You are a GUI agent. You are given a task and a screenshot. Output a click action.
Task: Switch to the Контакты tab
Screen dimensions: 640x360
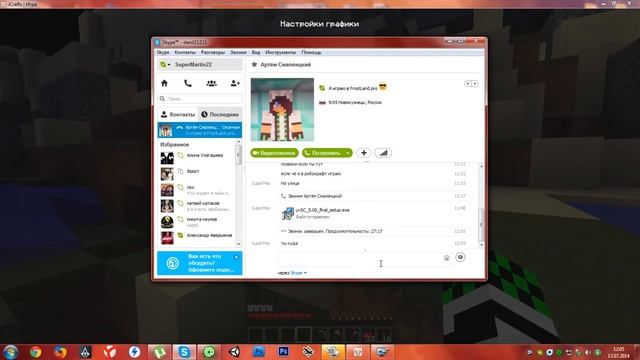178,115
